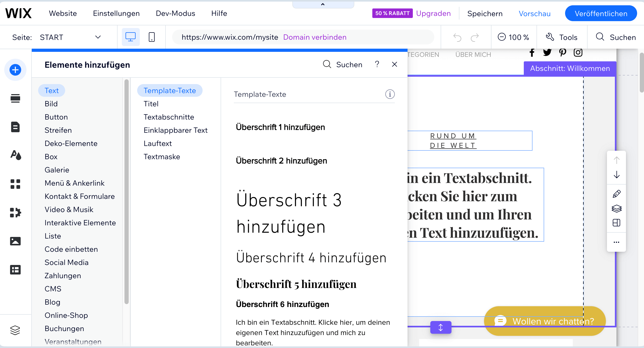Click the Upgraden link
The width and height of the screenshot is (644, 348).
[433, 13]
